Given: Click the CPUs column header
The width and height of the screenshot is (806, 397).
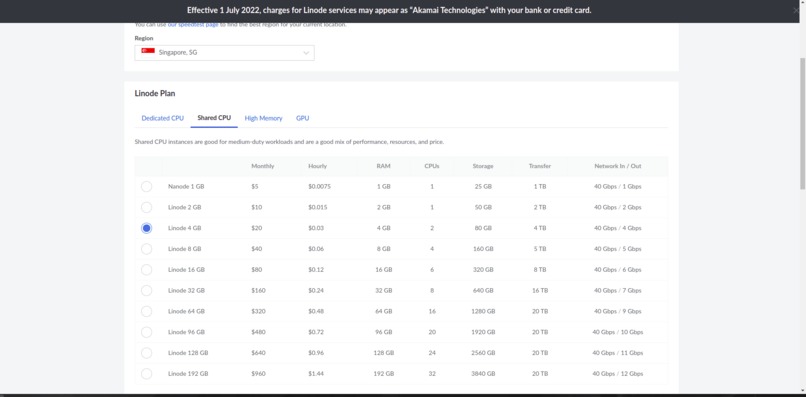Looking at the screenshot, I should [x=432, y=166].
